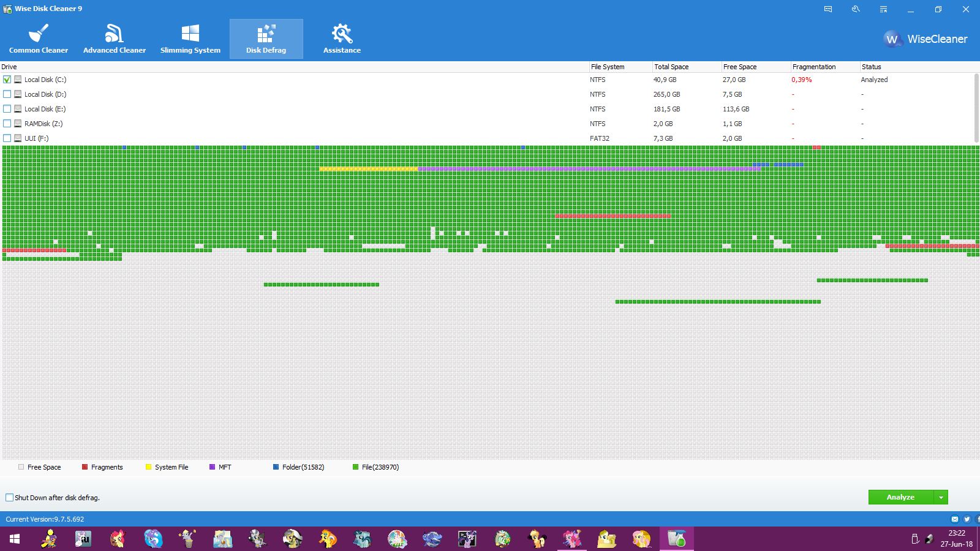Click the blue Folder legend swatch
The height and width of the screenshot is (551, 980).
coord(276,467)
